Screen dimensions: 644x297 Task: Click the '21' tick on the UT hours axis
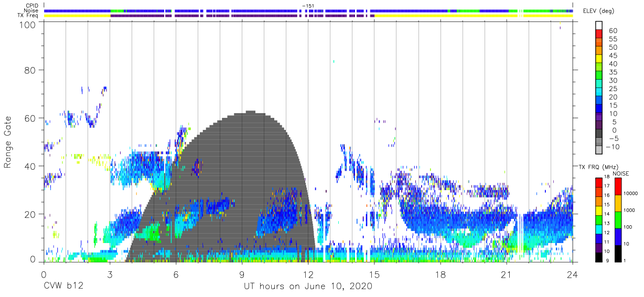(506, 274)
